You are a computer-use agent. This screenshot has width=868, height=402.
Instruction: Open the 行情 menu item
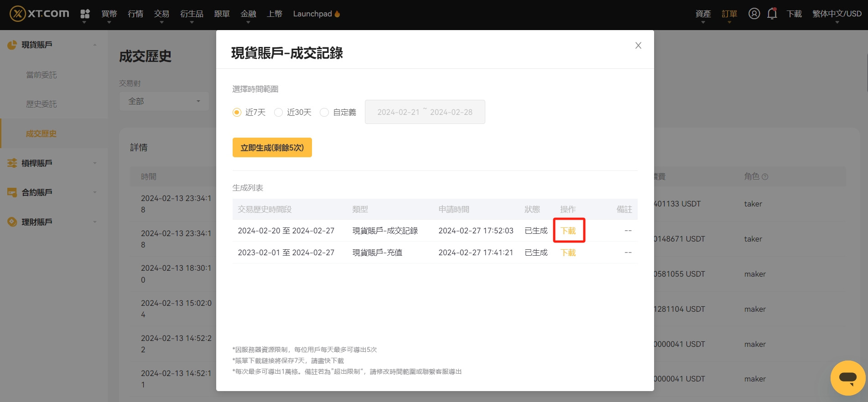pyautogui.click(x=135, y=14)
